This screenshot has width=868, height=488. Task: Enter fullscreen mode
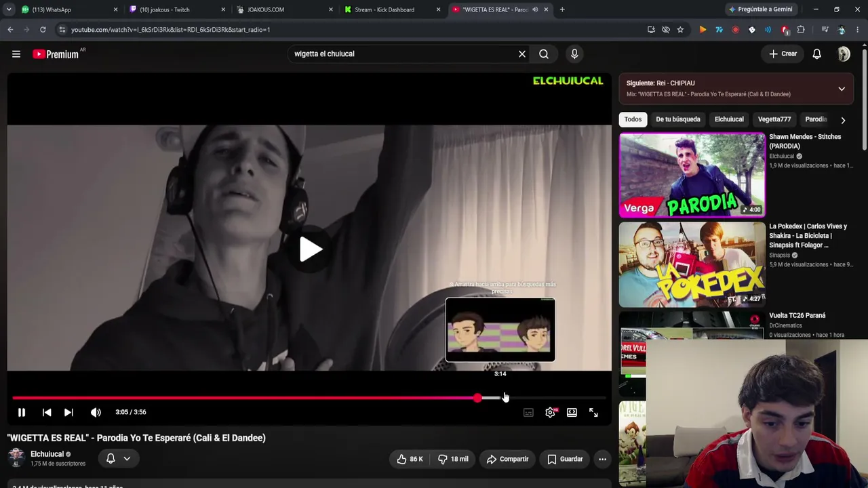[x=593, y=412]
